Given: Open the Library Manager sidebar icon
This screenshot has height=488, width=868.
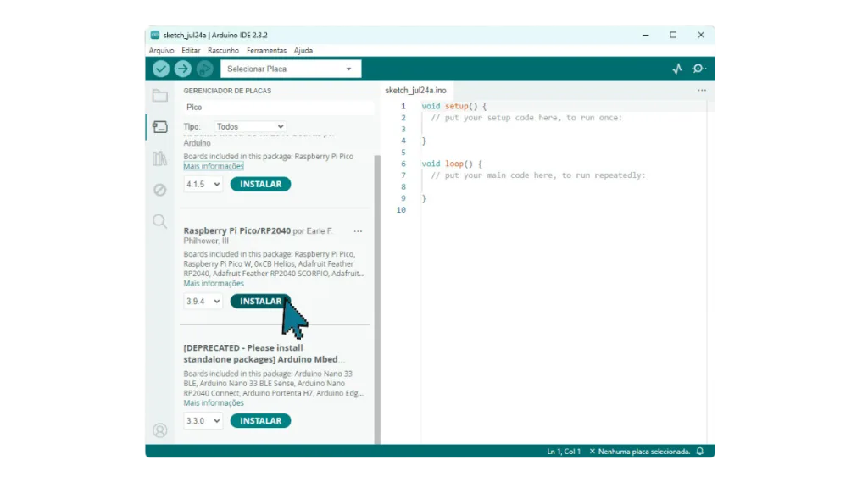Looking at the screenshot, I should click(160, 158).
